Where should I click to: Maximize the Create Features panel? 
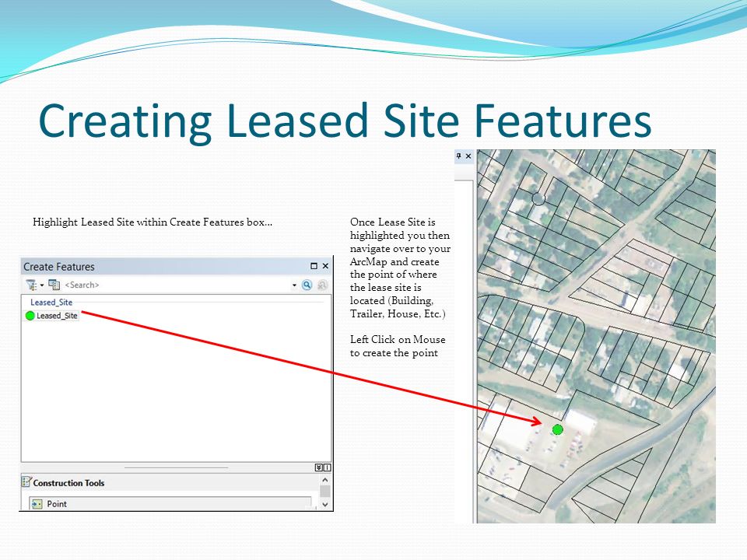pyautogui.click(x=314, y=266)
